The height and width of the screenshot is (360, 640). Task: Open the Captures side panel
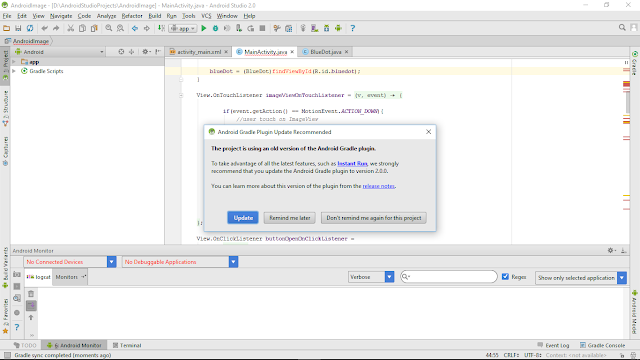click(x=5, y=151)
